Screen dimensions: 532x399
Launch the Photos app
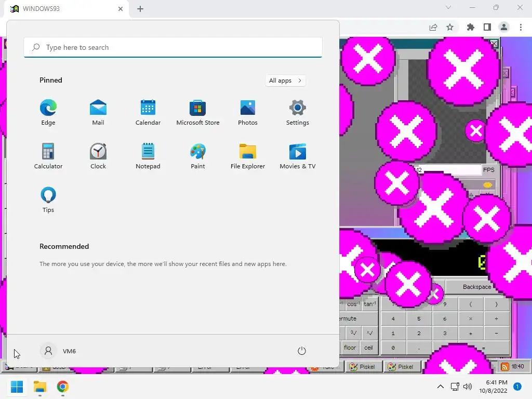tap(248, 112)
